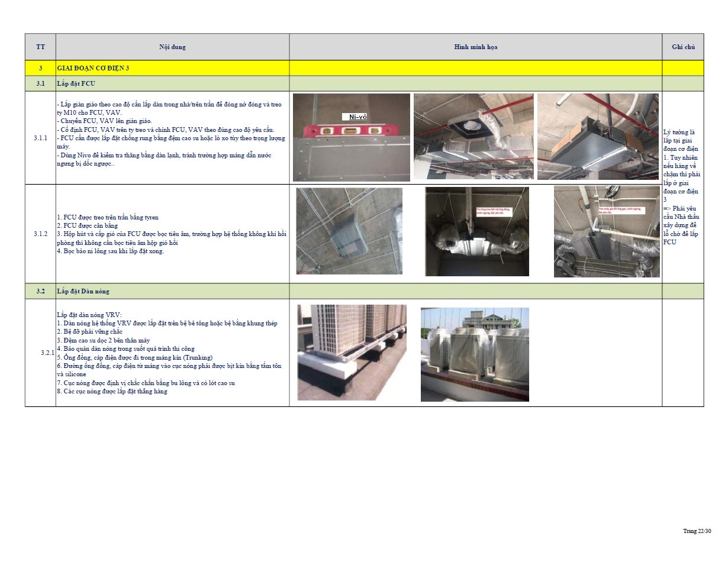Click the 'Ghi chú' column header

(x=682, y=47)
